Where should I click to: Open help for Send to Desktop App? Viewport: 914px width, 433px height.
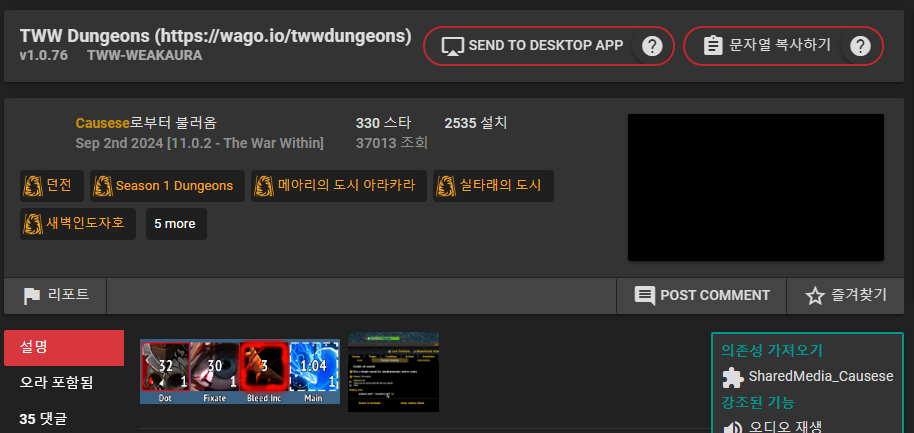pyautogui.click(x=652, y=45)
